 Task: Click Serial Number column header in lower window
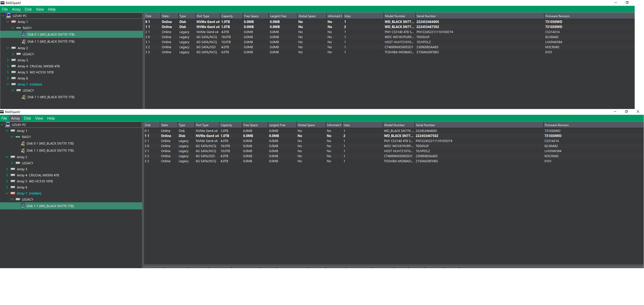coord(426,125)
